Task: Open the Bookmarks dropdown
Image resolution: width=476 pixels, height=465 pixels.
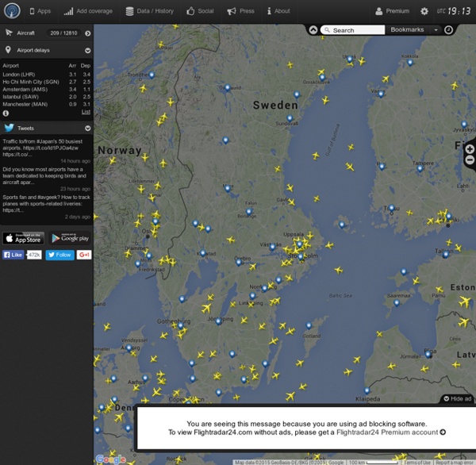Action: 414,30
